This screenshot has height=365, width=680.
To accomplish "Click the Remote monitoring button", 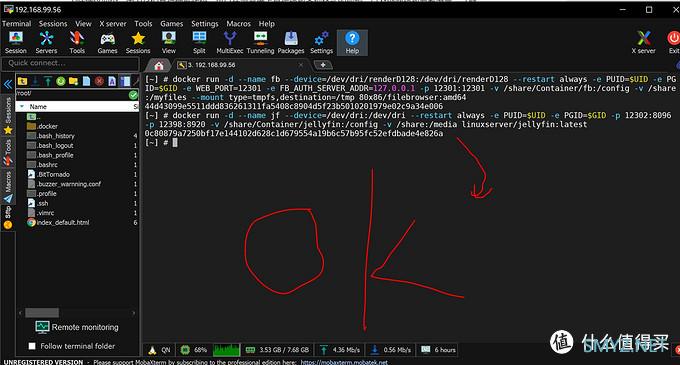I will tap(77, 327).
